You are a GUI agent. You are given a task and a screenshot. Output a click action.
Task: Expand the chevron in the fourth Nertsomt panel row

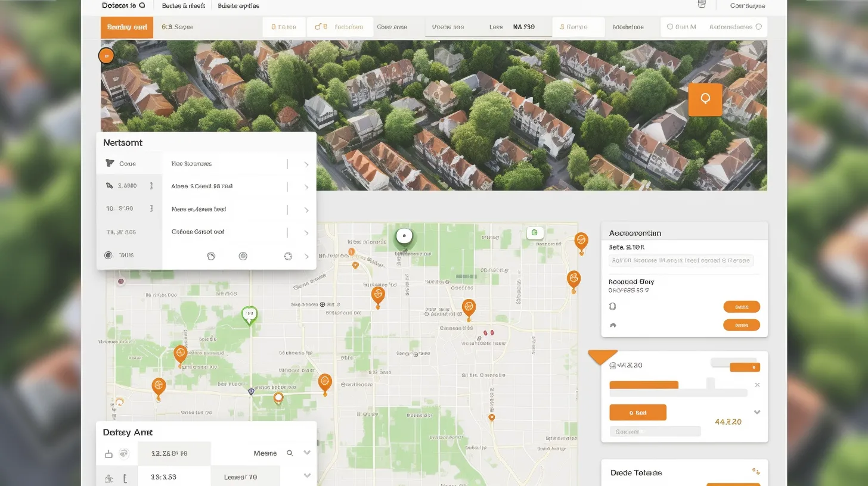pyautogui.click(x=306, y=233)
